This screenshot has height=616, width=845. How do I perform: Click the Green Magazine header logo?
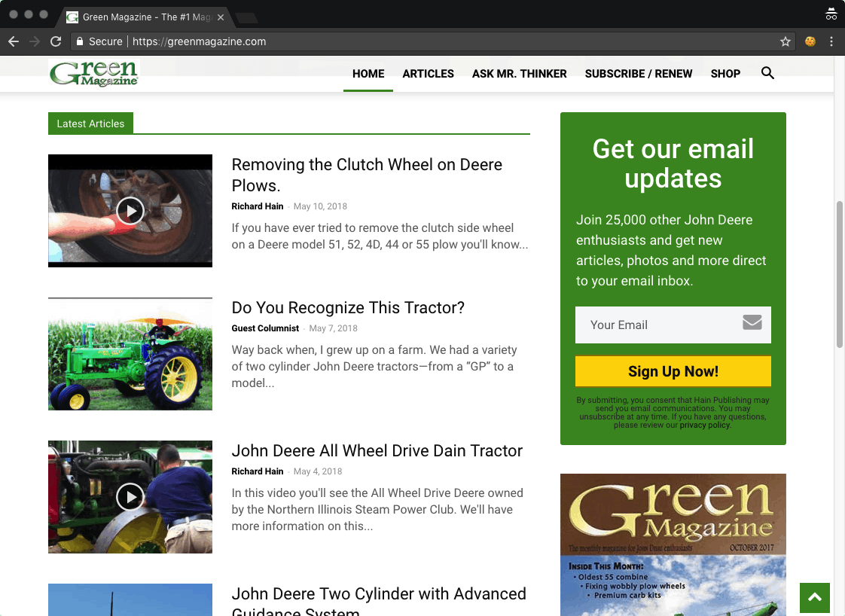[x=94, y=73]
